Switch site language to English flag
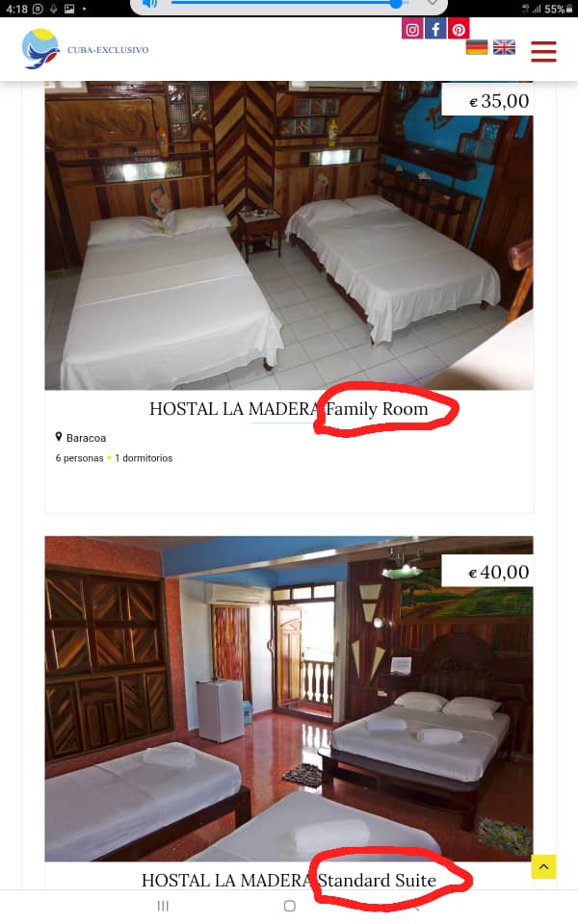The width and height of the screenshot is (578, 924). 504,47
